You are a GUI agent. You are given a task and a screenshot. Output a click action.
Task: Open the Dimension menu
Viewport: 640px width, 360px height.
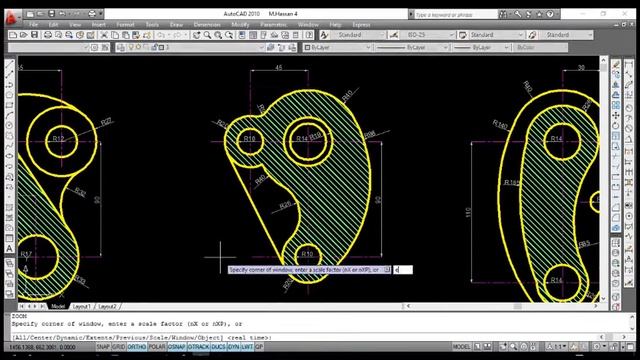(x=207, y=24)
